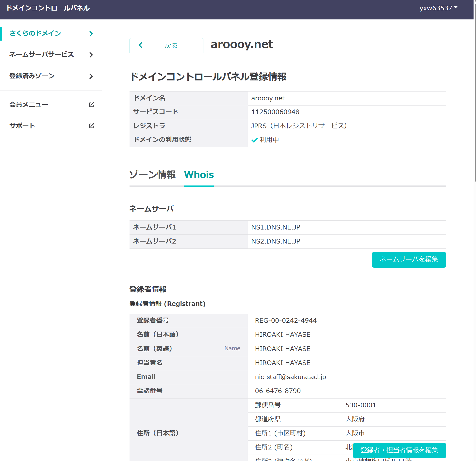The width and height of the screenshot is (476, 461).
Task: Click nic-staff@sakura.ad.jp email value
Action: (x=290, y=377)
